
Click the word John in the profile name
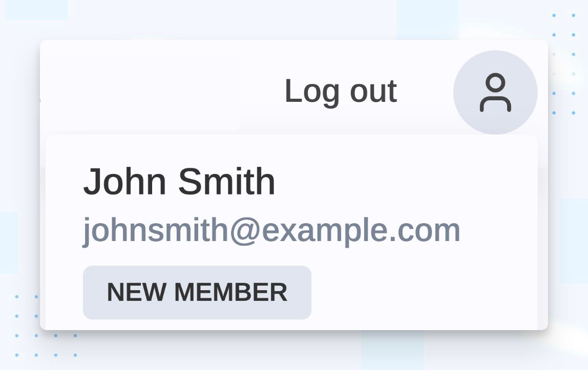coord(124,182)
